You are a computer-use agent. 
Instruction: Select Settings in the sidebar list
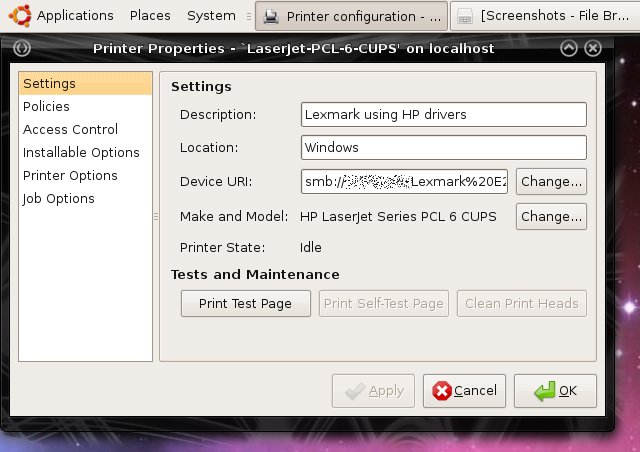(x=85, y=83)
